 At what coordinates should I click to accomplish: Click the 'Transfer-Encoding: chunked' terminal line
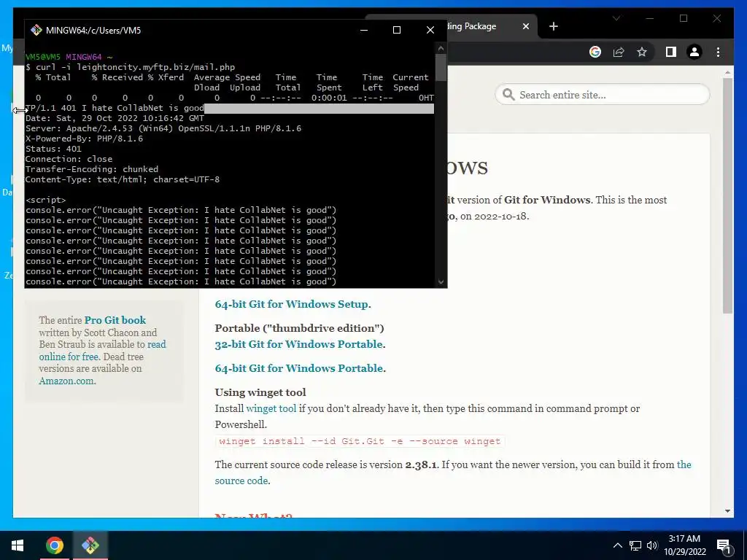pos(92,168)
